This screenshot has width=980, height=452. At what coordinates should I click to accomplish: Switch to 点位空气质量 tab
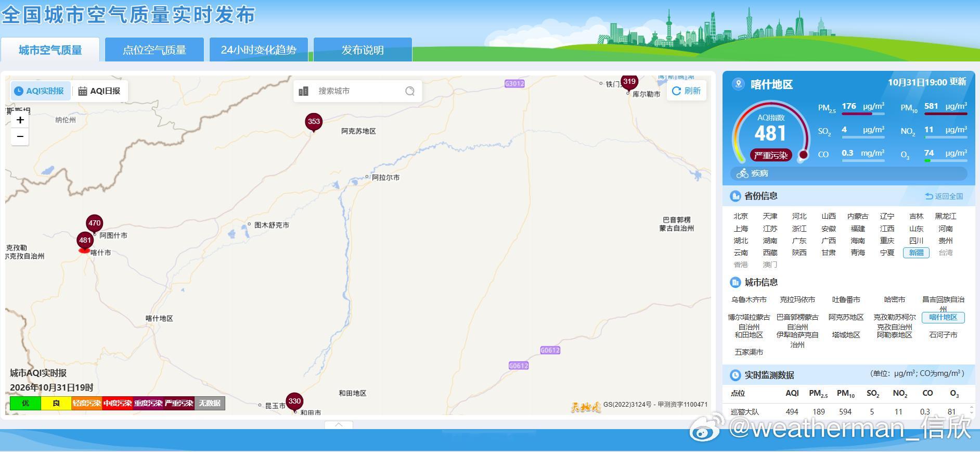(x=154, y=50)
